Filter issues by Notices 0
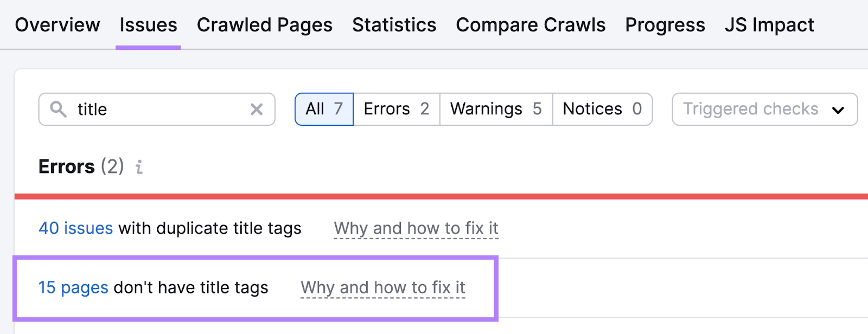This screenshot has height=334, width=868. [602, 109]
